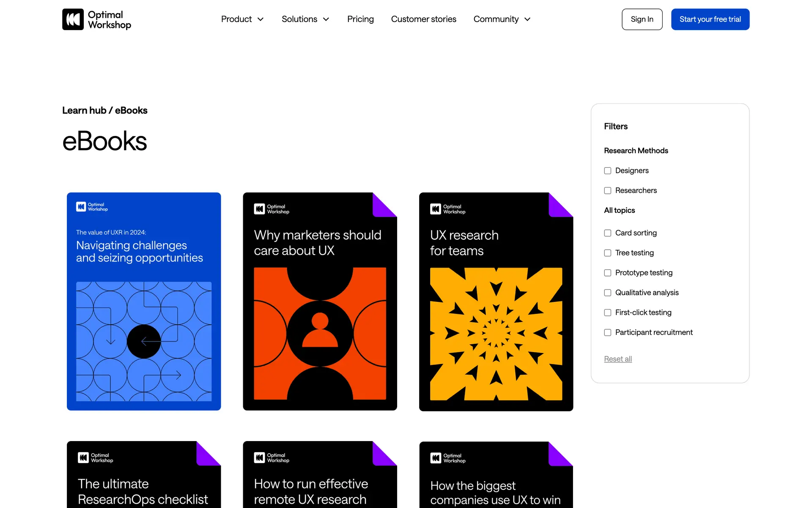
Task: Click Reset all filters link
Action: click(x=617, y=359)
